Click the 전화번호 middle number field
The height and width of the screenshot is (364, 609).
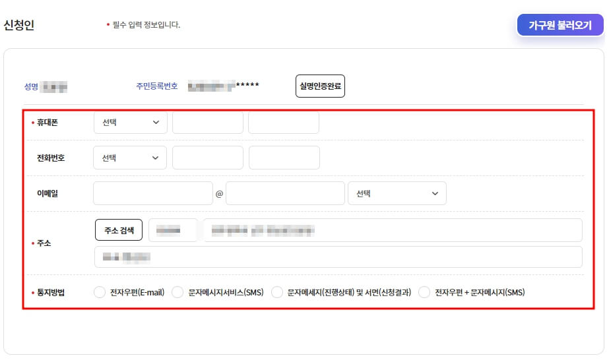pos(208,158)
